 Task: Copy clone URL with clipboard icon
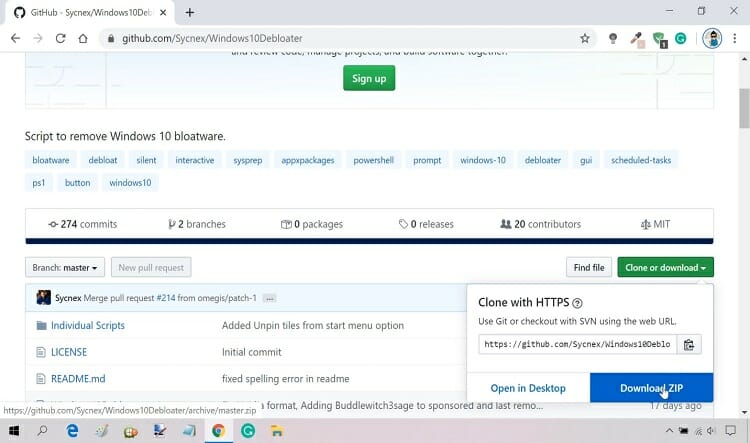[689, 344]
